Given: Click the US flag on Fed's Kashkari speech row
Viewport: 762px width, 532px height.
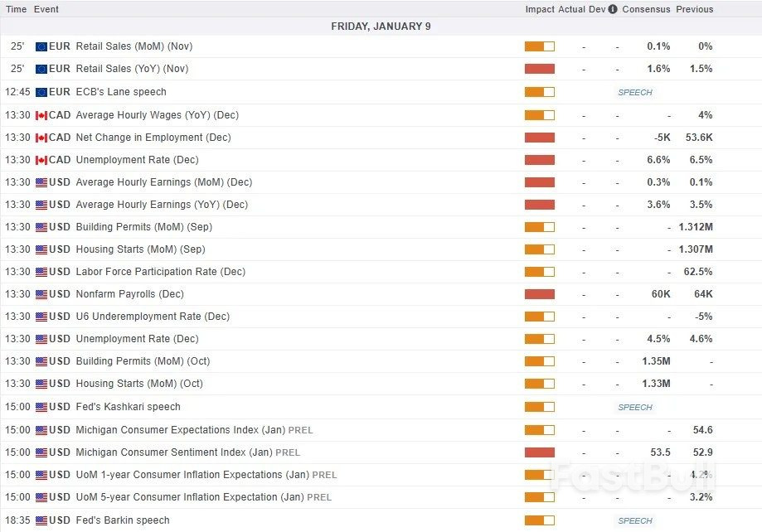Looking at the screenshot, I should click(x=41, y=407).
